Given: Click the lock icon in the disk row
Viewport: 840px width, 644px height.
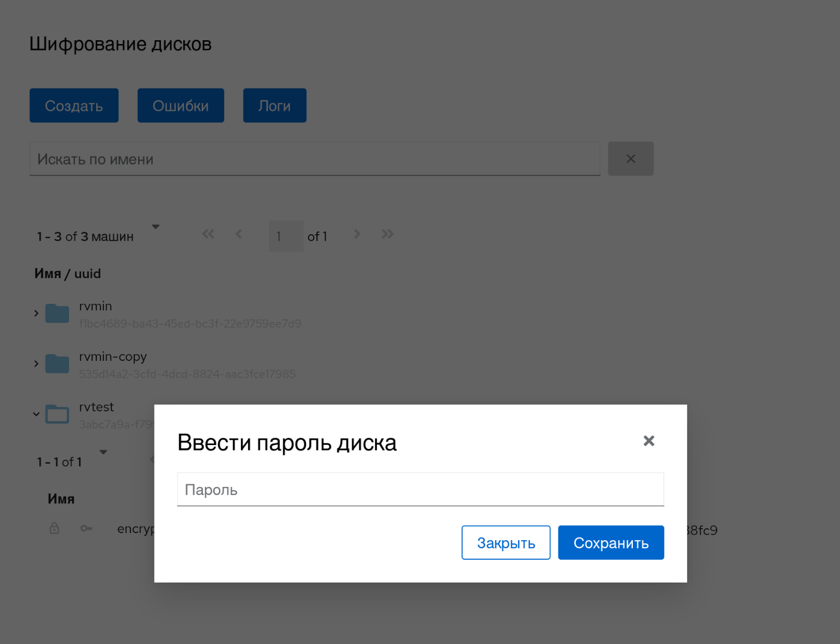Looking at the screenshot, I should pyautogui.click(x=54, y=528).
